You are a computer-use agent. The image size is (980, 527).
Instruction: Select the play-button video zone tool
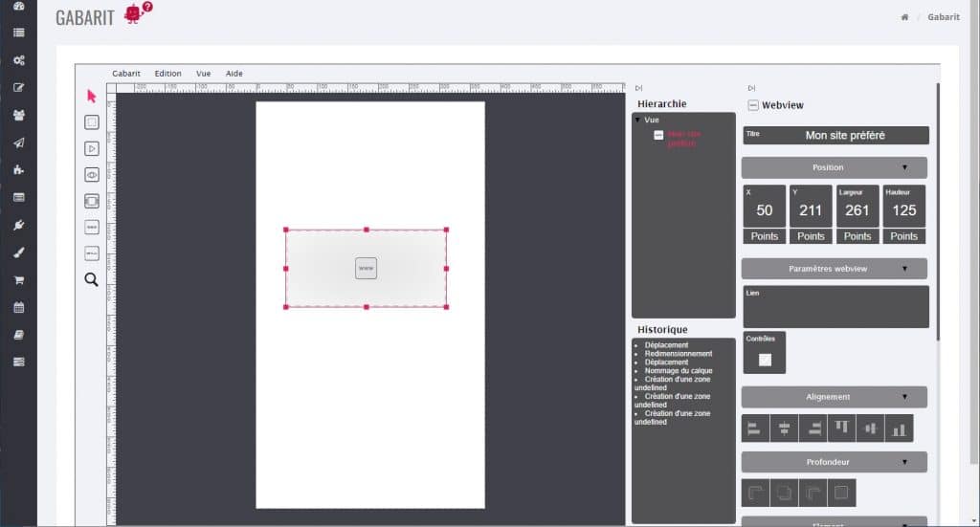coord(92,148)
